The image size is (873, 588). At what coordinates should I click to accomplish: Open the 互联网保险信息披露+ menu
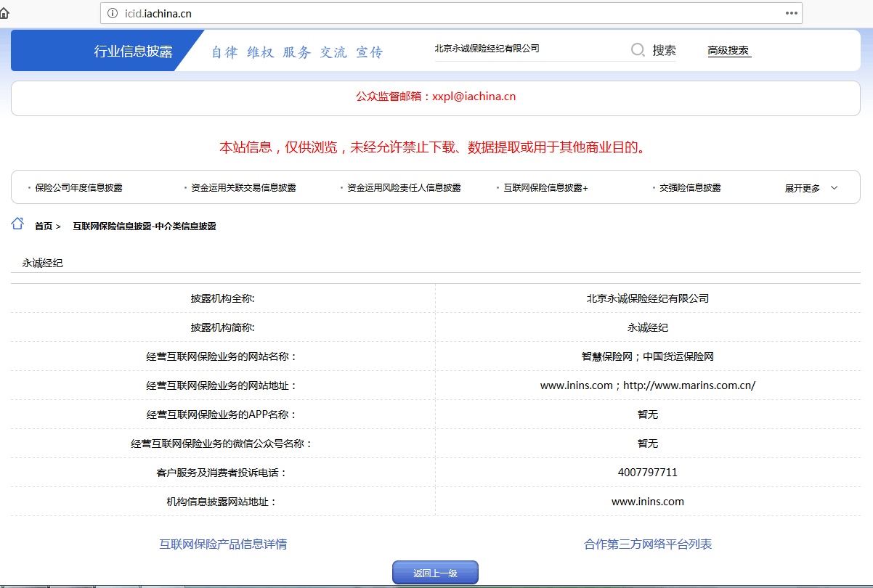pos(545,188)
